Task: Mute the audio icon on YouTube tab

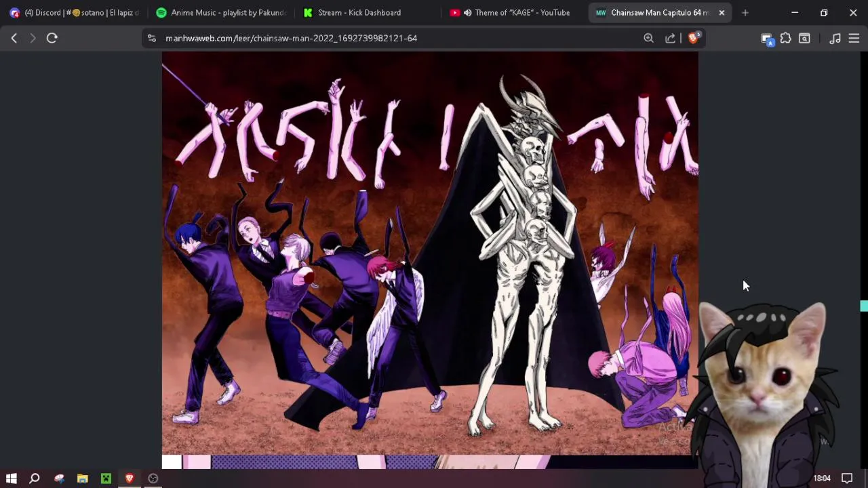Action: [x=467, y=12]
